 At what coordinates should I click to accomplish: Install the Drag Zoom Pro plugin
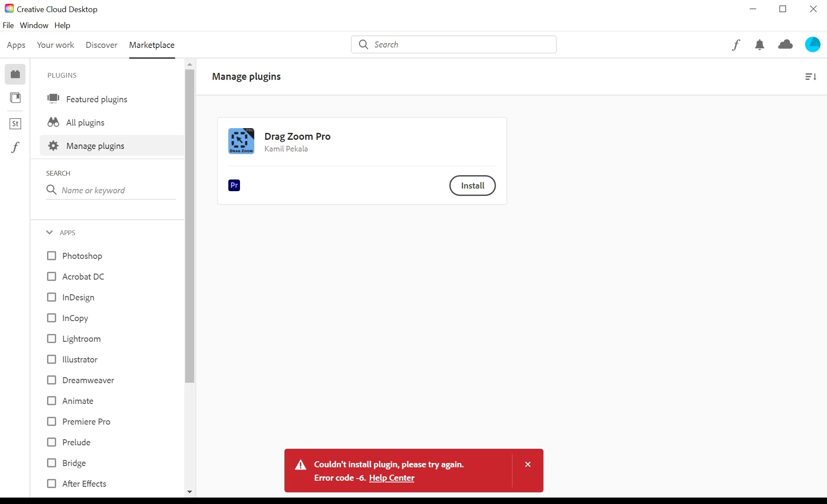tap(472, 186)
